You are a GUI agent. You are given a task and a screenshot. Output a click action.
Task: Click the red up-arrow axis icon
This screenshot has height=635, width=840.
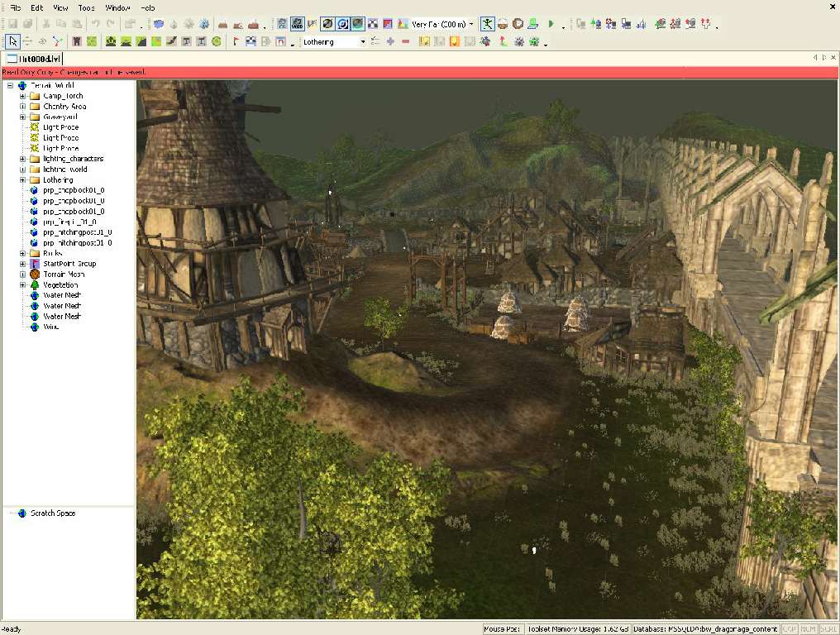click(503, 41)
